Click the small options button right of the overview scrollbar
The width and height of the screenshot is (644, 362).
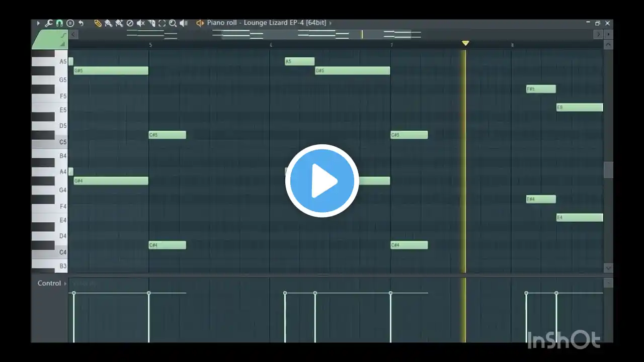coord(608,34)
